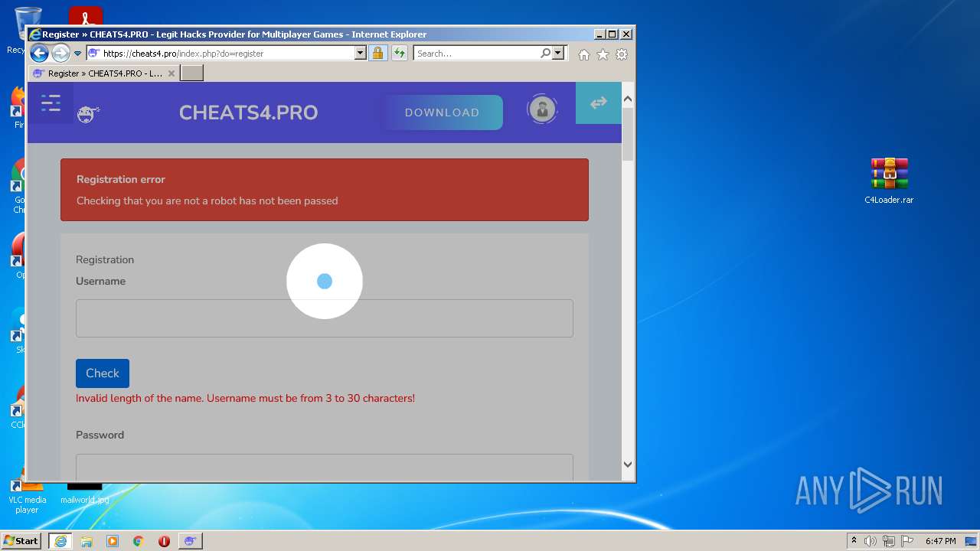980x551 pixels.
Task: Click the vertical scrollbar thumb
Action: (628, 134)
